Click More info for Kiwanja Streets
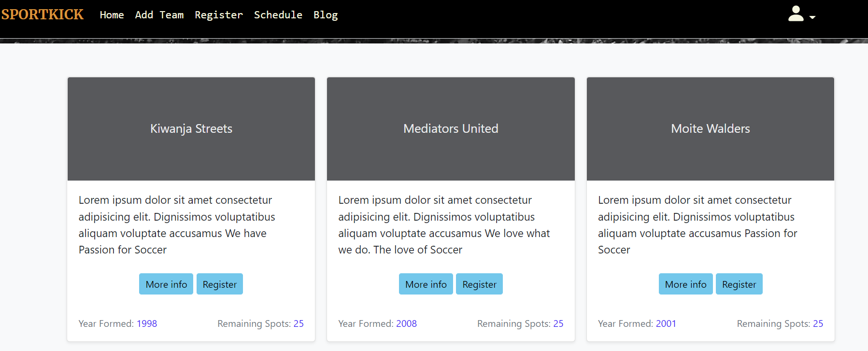Screen dimensions: 868x351 [x=166, y=284]
